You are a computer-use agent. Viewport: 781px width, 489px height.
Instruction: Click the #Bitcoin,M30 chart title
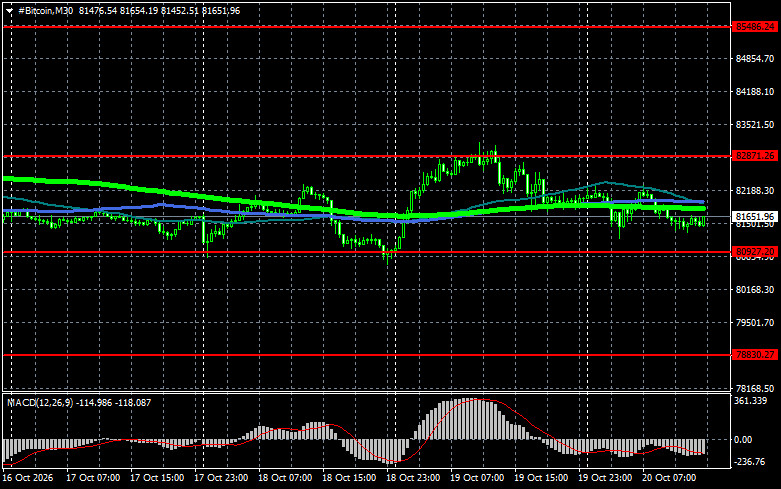point(45,10)
